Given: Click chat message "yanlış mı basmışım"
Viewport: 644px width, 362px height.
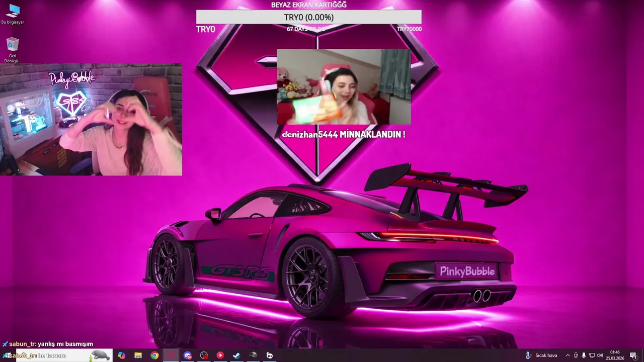Looking at the screenshot, I should [65, 344].
